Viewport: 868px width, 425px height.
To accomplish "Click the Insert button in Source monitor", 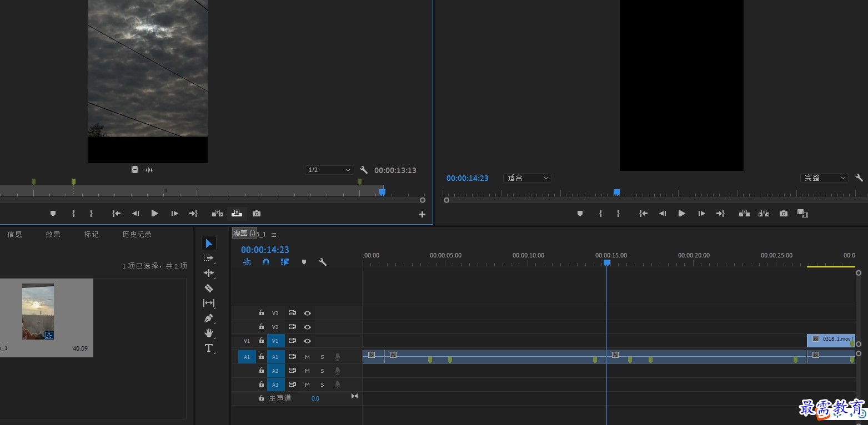I will tap(217, 214).
